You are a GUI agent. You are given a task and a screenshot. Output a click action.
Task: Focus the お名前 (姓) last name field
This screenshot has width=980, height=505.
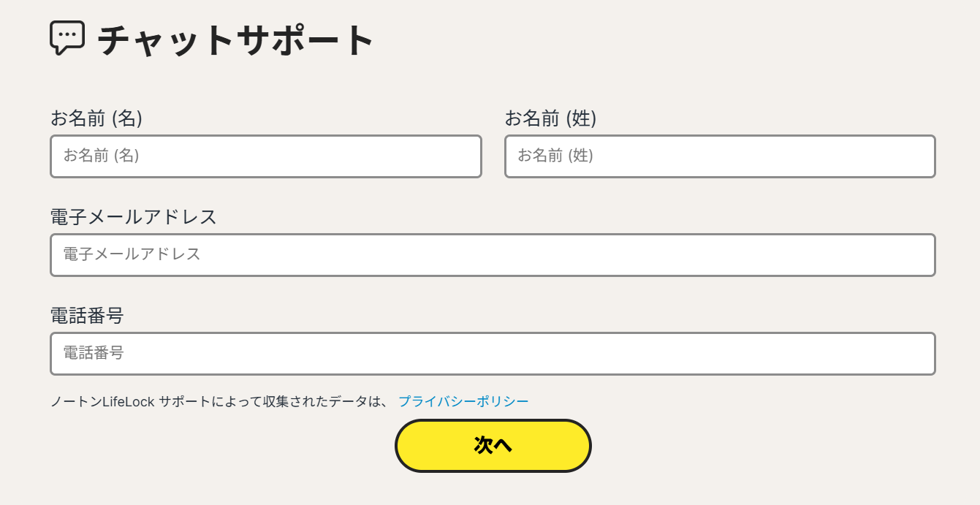pyautogui.click(x=720, y=156)
